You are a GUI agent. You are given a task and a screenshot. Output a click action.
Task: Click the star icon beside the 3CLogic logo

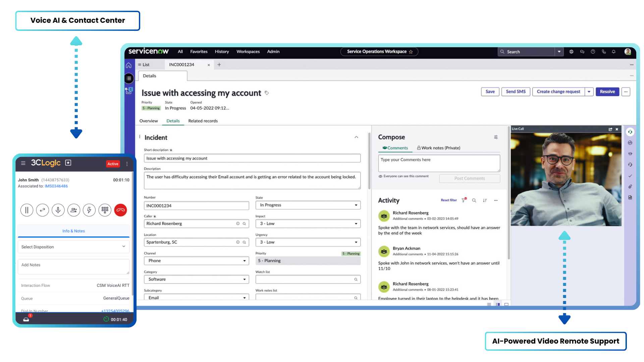(x=68, y=163)
